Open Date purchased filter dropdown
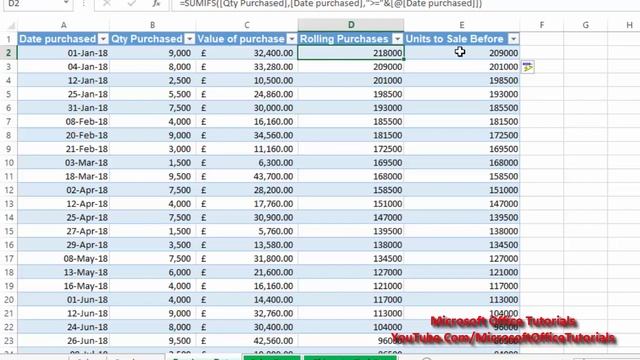The image size is (640, 360). (103, 39)
